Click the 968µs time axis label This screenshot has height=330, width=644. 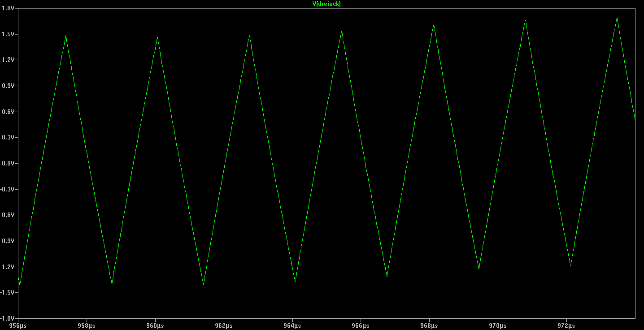(429, 326)
